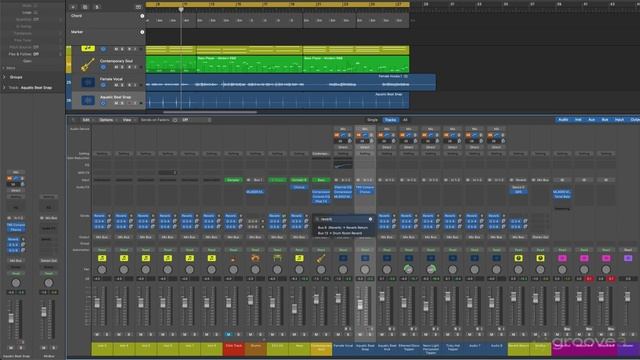Switch mixer to Single view tab
The image size is (640, 360).
(x=372, y=120)
